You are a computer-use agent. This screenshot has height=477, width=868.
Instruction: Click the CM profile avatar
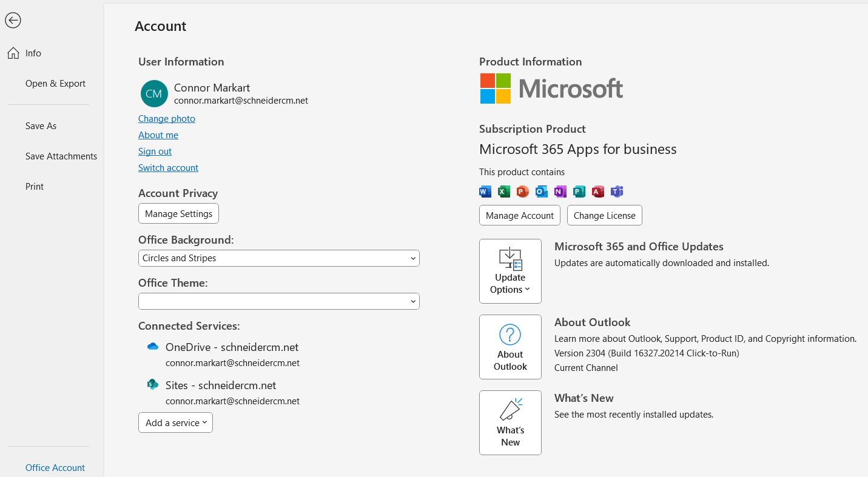click(x=154, y=93)
